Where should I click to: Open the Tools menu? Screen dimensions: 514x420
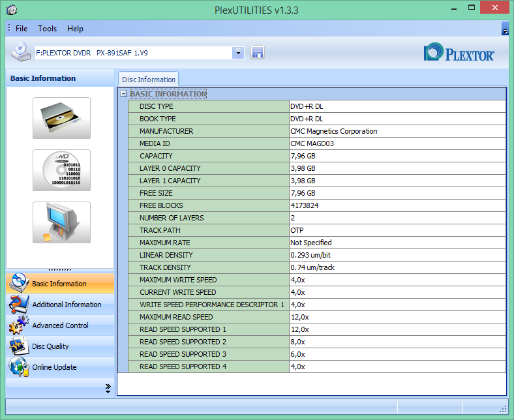point(47,29)
